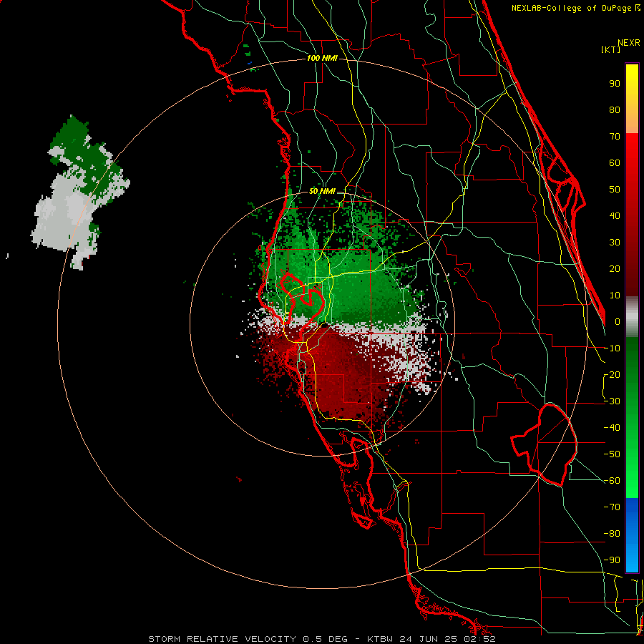
Task: Click the 60 knot scale label
Action: click(x=615, y=162)
